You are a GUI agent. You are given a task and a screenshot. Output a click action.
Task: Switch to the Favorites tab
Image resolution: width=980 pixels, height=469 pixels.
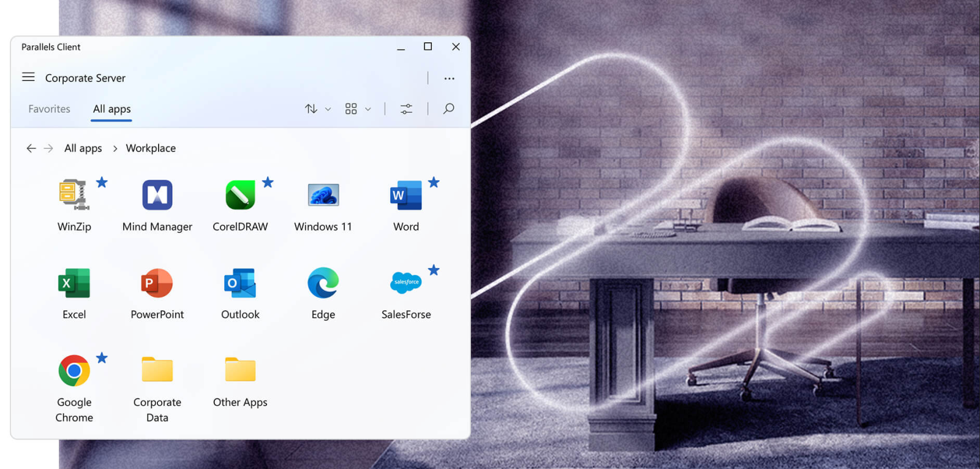tap(49, 109)
